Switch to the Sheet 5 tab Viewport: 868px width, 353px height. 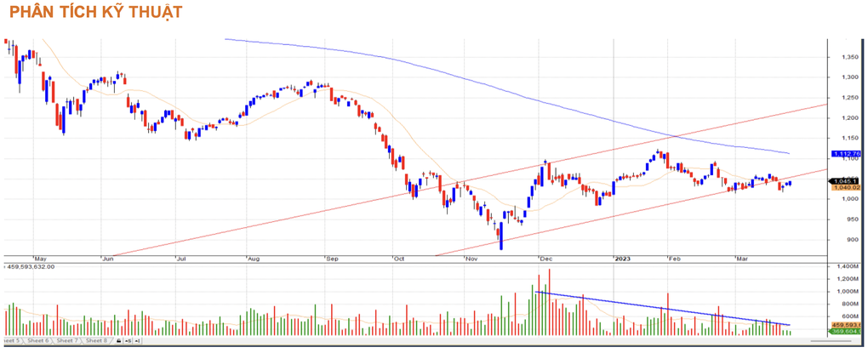[x=14, y=340]
